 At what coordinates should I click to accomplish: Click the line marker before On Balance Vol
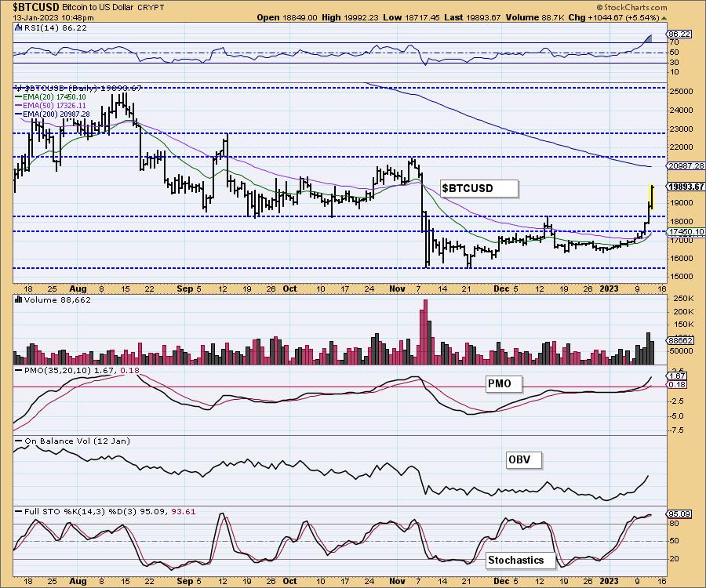coord(19,441)
